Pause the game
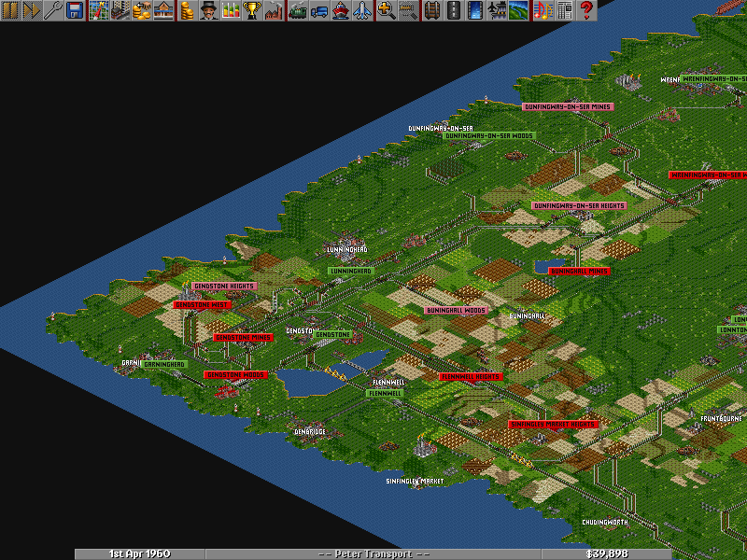Image resolution: width=747 pixels, height=560 pixels. point(10,10)
